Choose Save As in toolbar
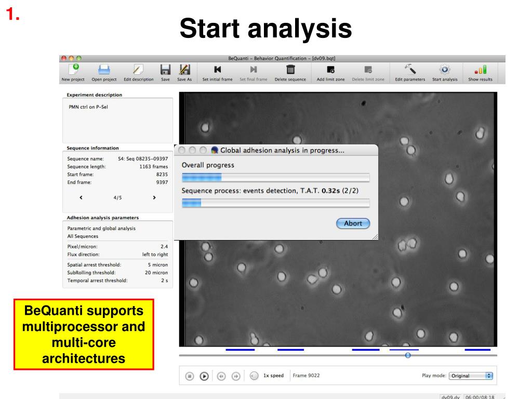532x399 pixels. tap(184, 73)
